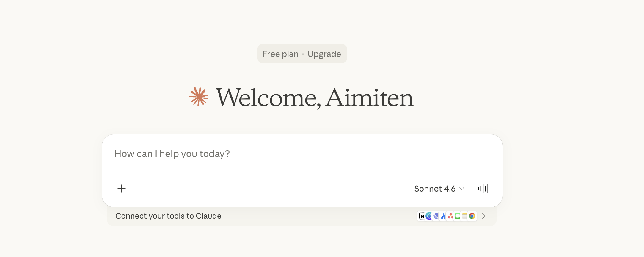The width and height of the screenshot is (644, 257).
Task: Click the orange Claude starburst logo
Action: pos(199,97)
